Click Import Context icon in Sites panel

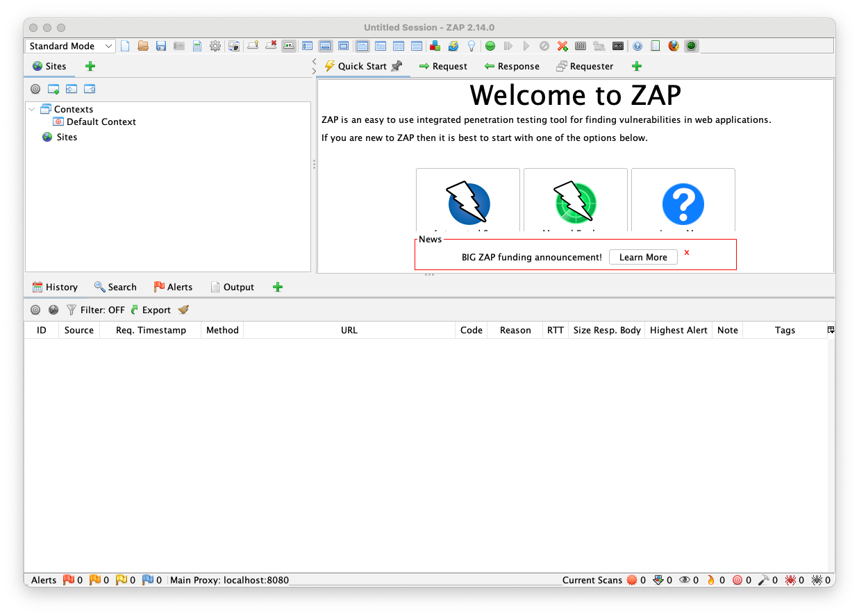click(x=72, y=89)
